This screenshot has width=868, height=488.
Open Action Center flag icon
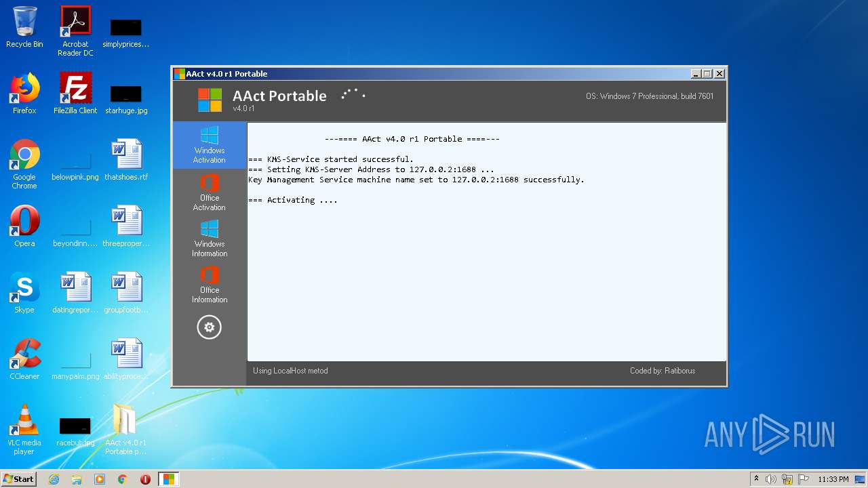click(x=804, y=479)
